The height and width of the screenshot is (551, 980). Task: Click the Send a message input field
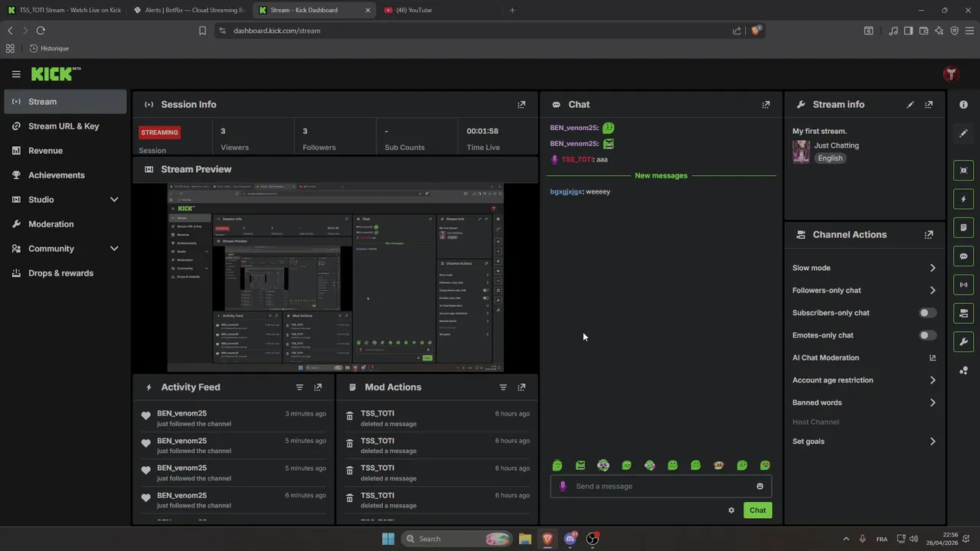(x=661, y=487)
